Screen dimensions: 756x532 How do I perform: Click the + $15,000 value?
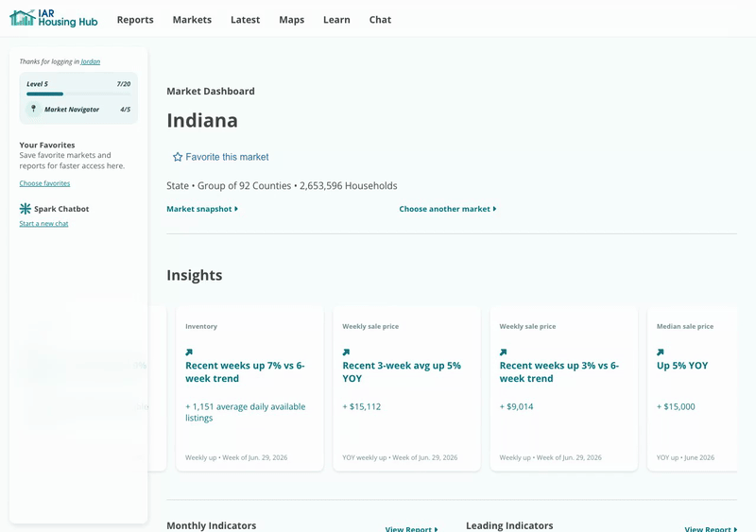[x=676, y=406]
